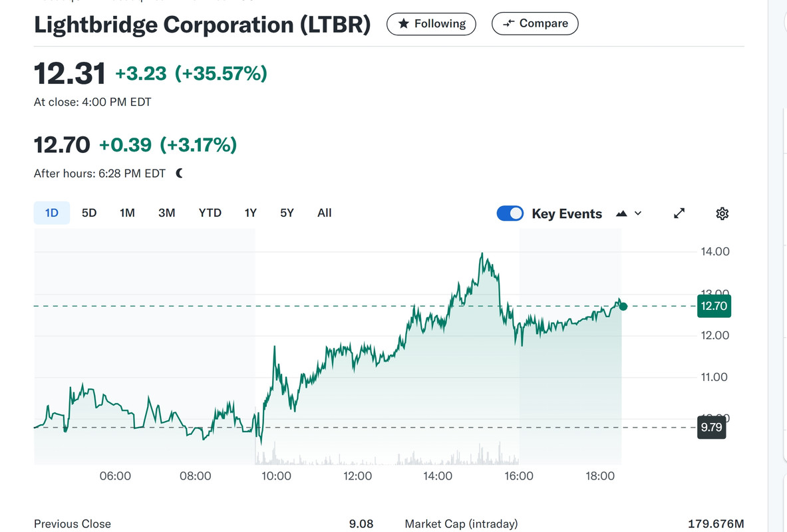Screen dimensions: 787x532
Task: Show the All time chart range
Action: [324, 213]
